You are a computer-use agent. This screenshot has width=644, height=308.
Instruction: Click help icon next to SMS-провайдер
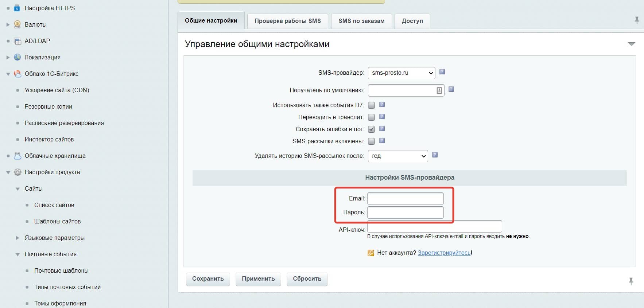pos(442,72)
